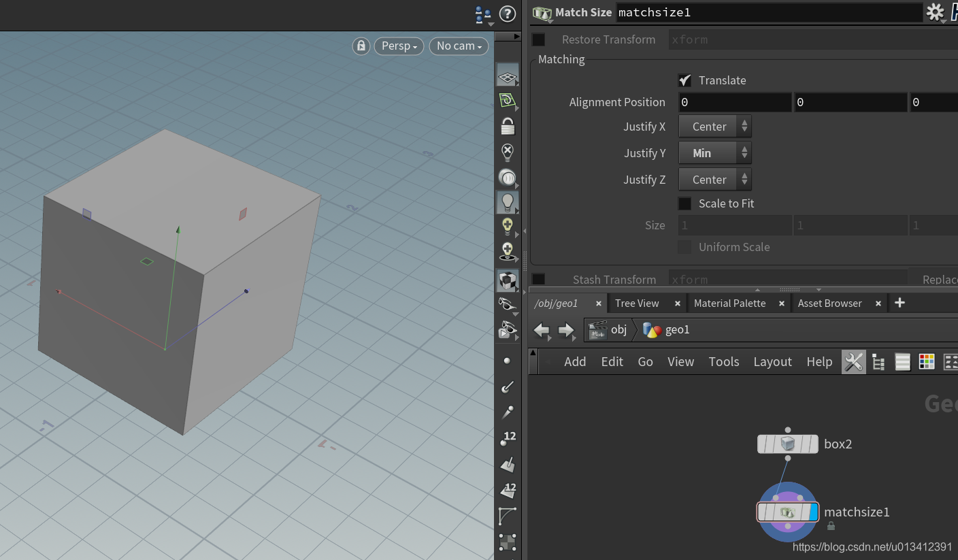Select the normal lighting bulb icon
This screenshot has width=958, height=560.
(507, 202)
